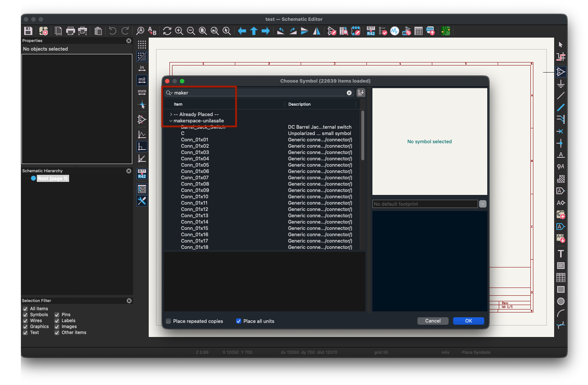588x385 pixels.
Task: Open the default footprint dropdown
Action: click(x=482, y=204)
